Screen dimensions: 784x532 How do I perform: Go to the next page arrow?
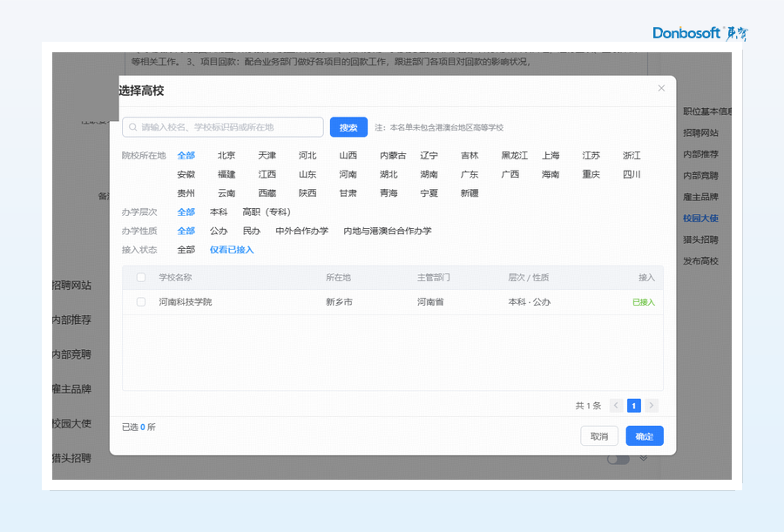tap(651, 406)
